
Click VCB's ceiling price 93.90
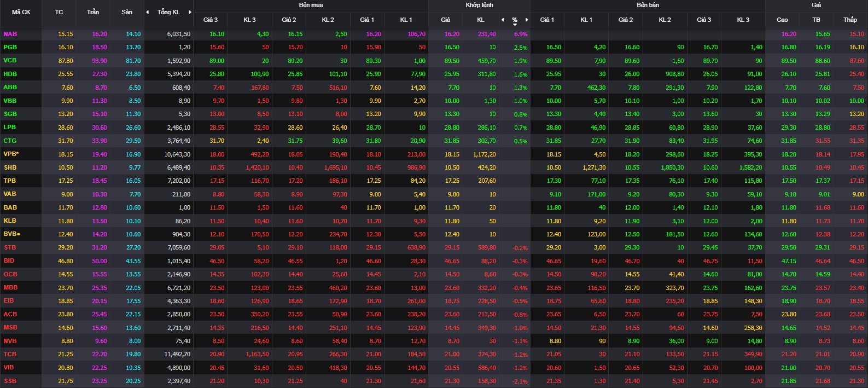click(100, 61)
